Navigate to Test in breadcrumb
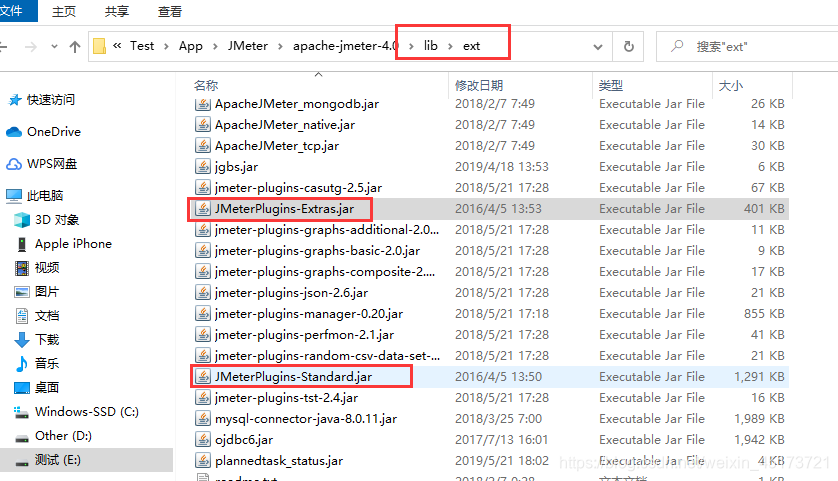The width and height of the screenshot is (838, 481). 142,46
